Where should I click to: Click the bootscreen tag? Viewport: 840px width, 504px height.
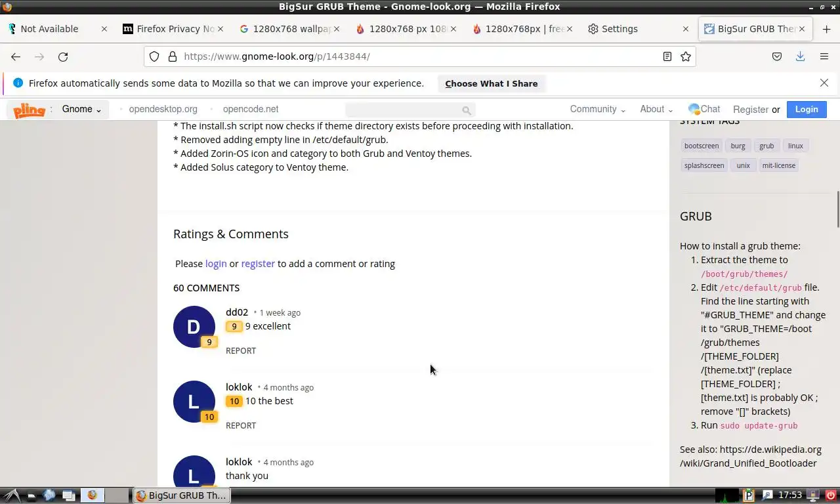[702, 146]
